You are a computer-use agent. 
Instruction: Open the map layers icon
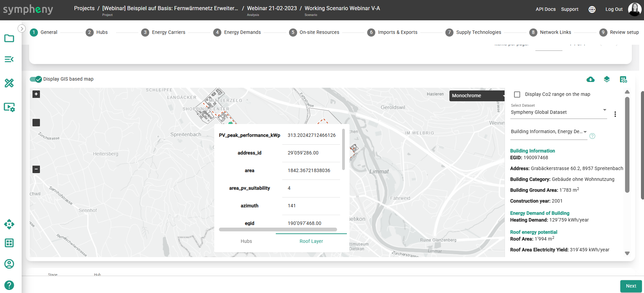click(607, 79)
